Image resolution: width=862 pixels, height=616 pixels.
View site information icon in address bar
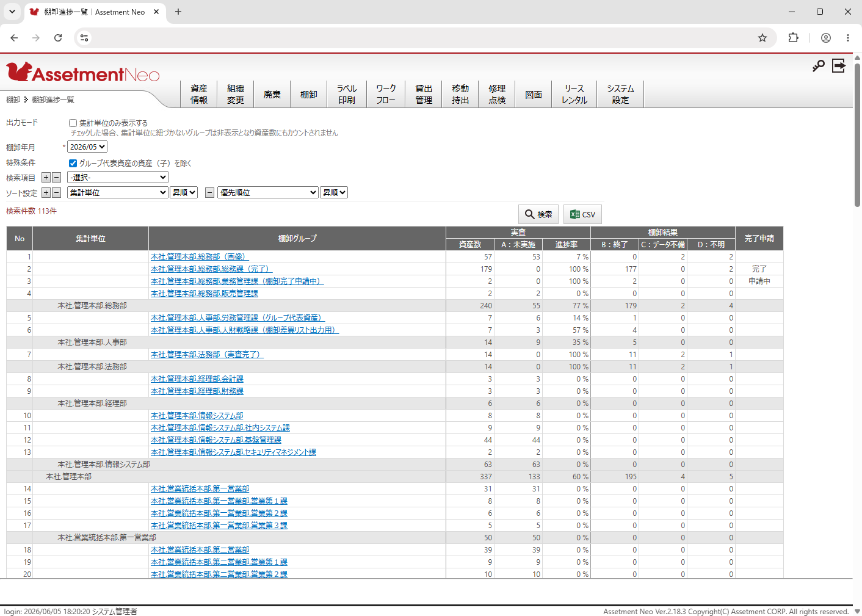pyautogui.click(x=84, y=38)
